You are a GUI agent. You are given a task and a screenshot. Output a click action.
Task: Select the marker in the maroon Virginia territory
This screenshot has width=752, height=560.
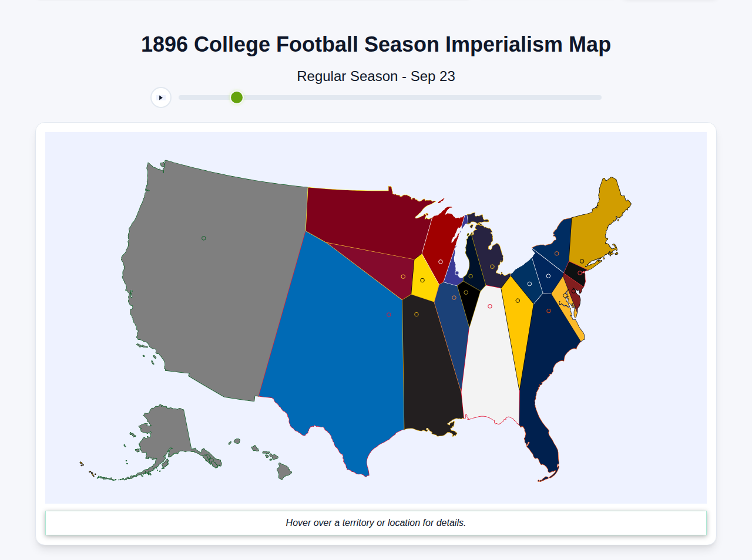[x=573, y=291]
